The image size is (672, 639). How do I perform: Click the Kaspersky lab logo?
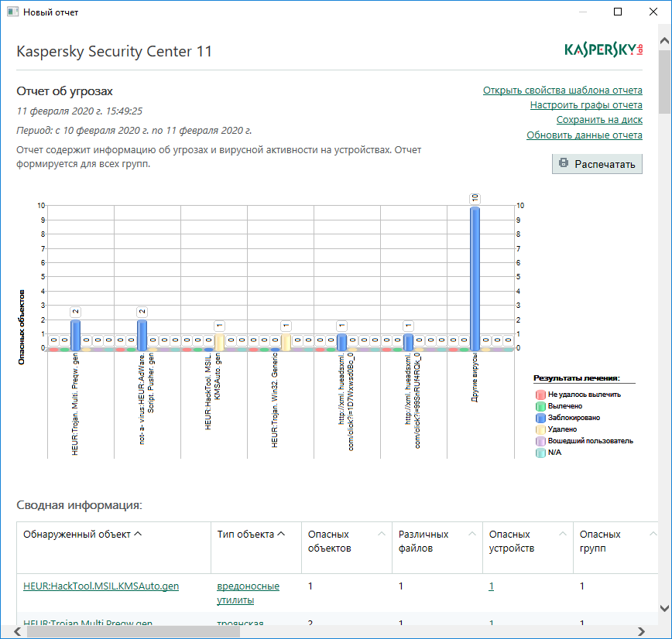[603, 50]
